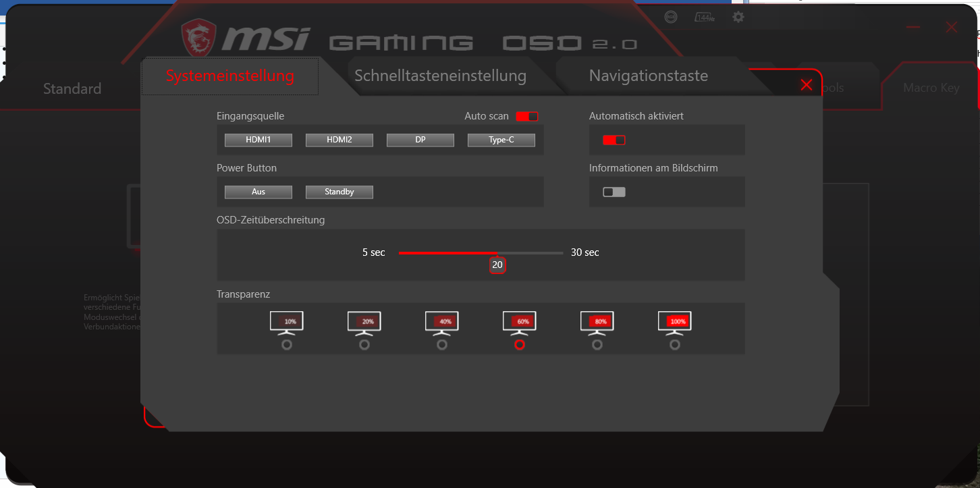Viewport: 980px width, 488px height.
Task: Click the 5 sec label
Action: point(374,252)
